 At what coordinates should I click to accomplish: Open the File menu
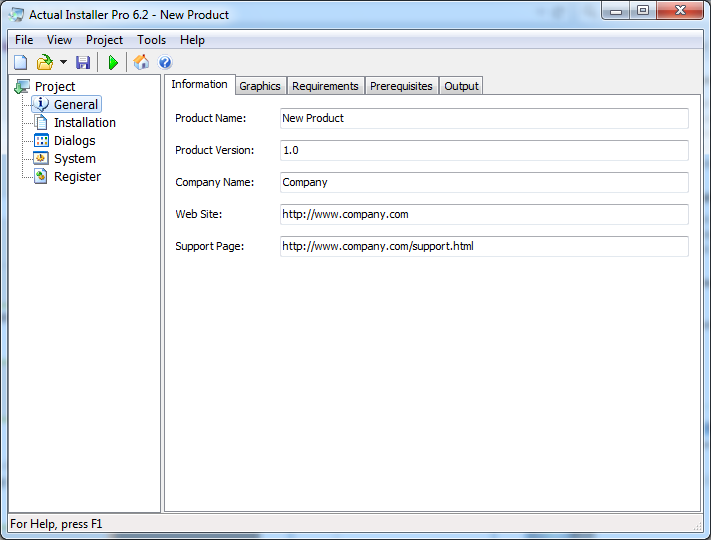point(24,40)
